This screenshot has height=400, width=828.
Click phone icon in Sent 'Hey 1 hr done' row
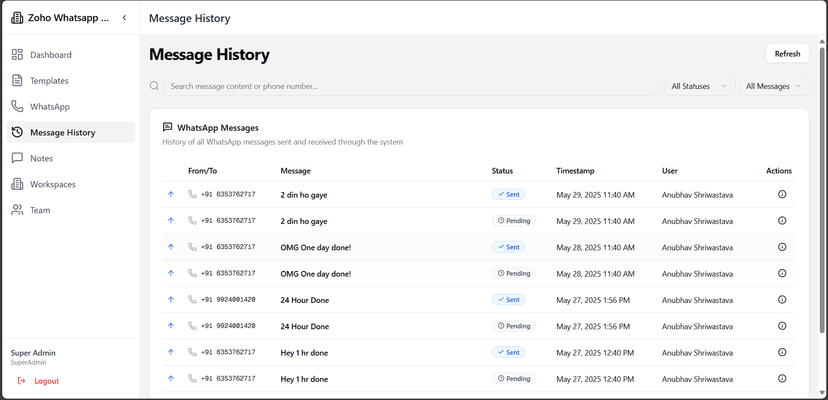(192, 352)
